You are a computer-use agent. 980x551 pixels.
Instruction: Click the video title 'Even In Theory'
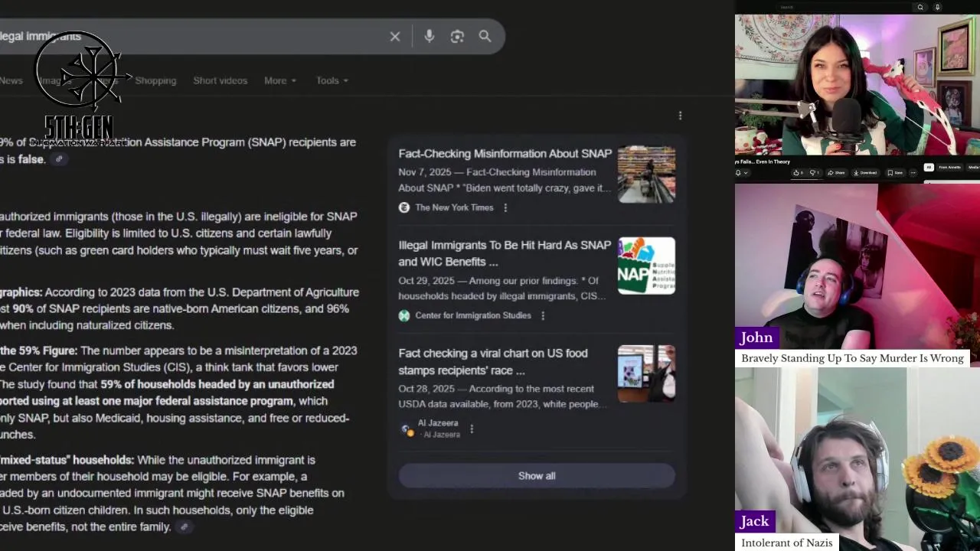click(773, 161)
